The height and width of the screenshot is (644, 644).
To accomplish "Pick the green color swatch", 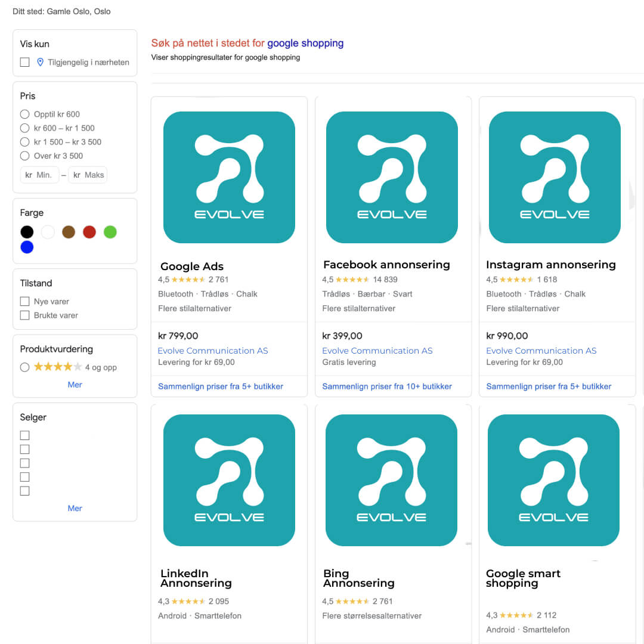I will pos(110,232).
